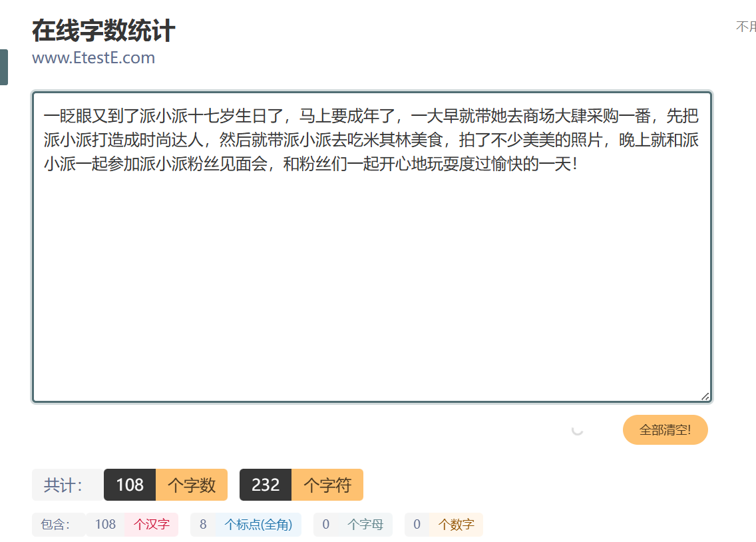Click the loading spinner icon
Image resolution: width=756 pixels, height=542 pixels.
[x=577, y=429]
